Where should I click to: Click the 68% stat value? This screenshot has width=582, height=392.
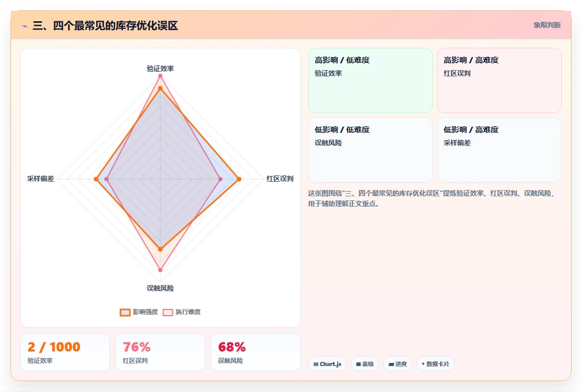click(232, 347)
